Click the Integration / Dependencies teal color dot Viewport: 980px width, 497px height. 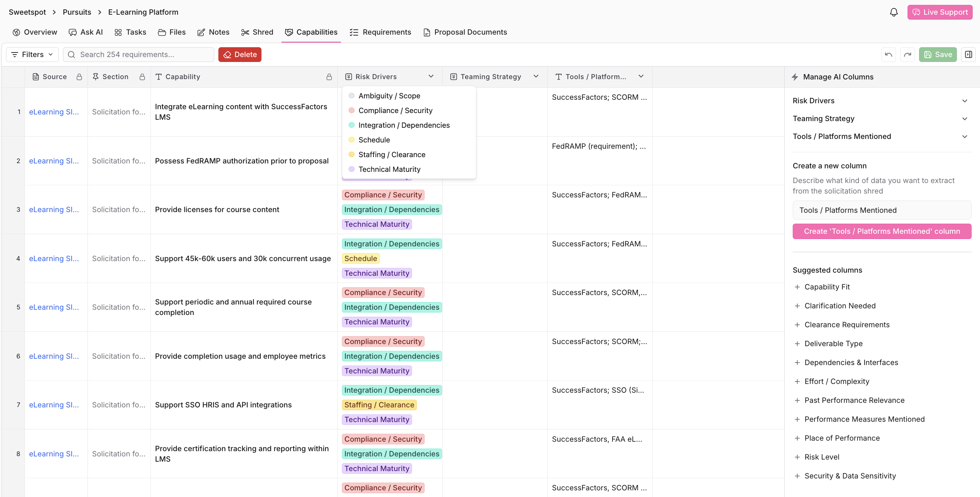tap(351, 125)
